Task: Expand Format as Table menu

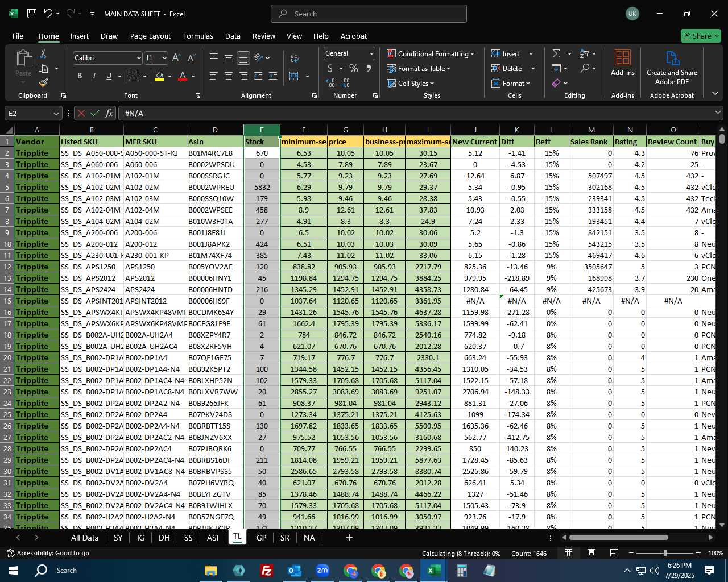Action: [x=419, y=68]
